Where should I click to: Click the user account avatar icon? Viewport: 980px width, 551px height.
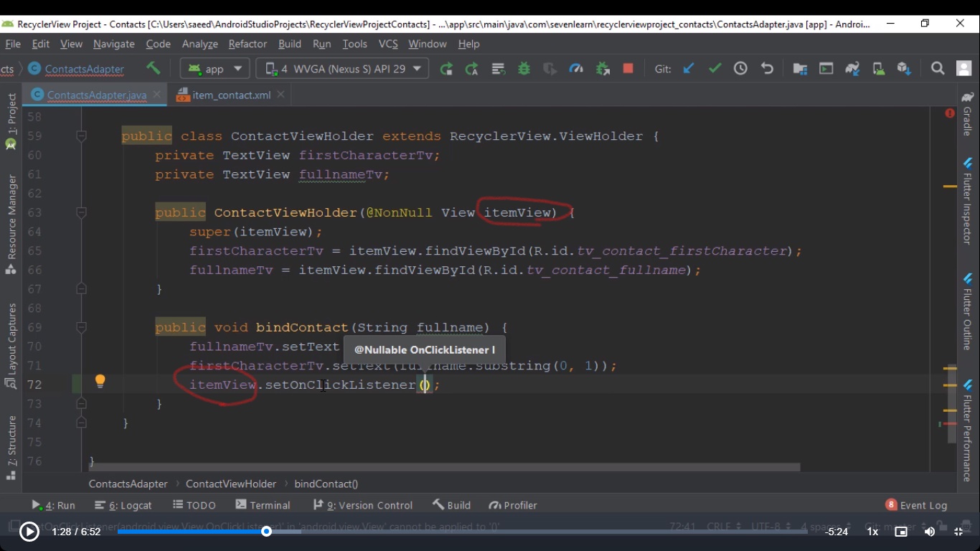[x=964, y=68]
